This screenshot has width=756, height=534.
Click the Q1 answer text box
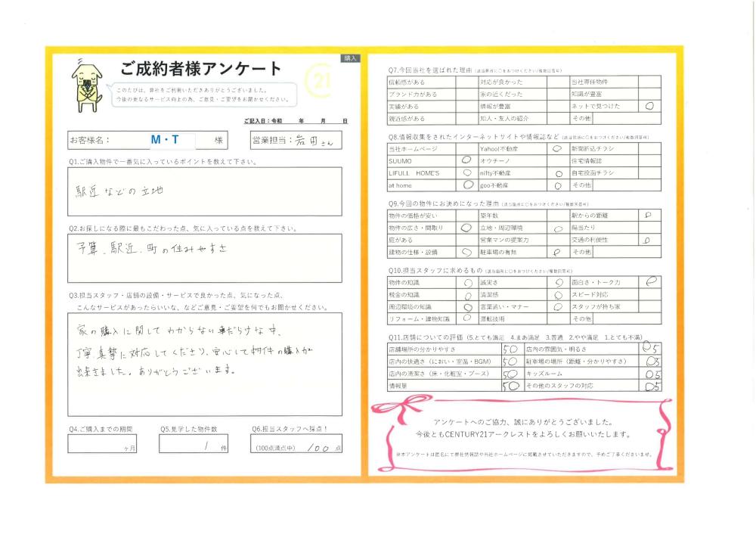204,191
